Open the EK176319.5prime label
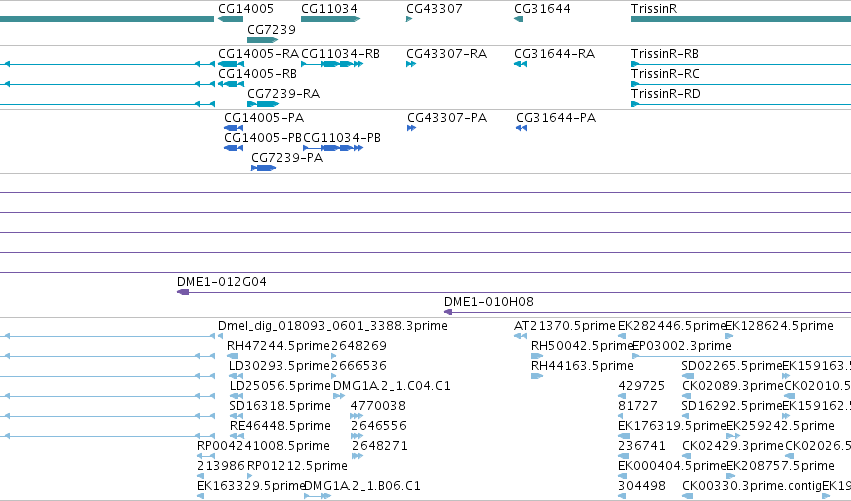Screen dimensions: 851x501 point(672,426)
